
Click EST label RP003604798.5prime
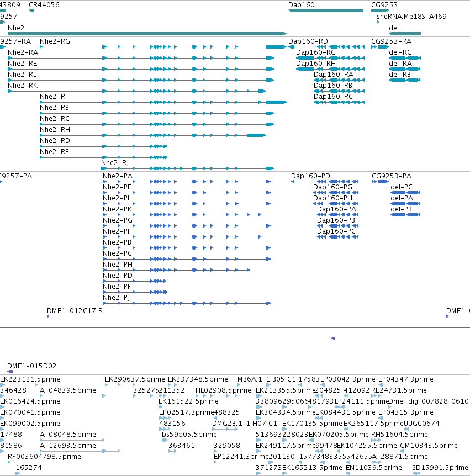click(44, 457)
